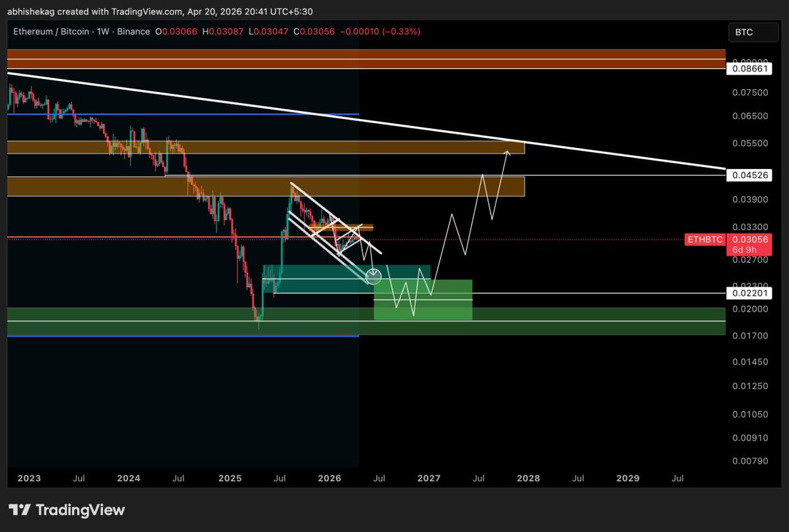Click the 2024 time axis label

[x=129, y=478]
